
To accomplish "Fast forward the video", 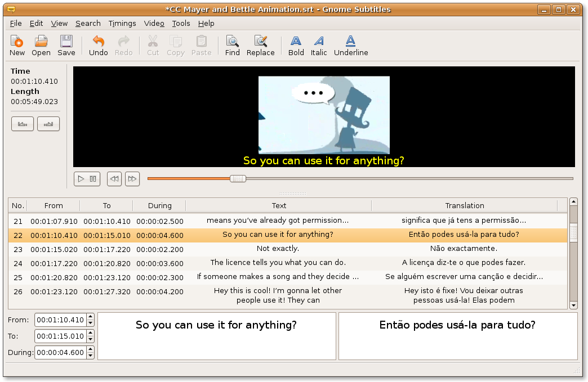I will point(132,179).
